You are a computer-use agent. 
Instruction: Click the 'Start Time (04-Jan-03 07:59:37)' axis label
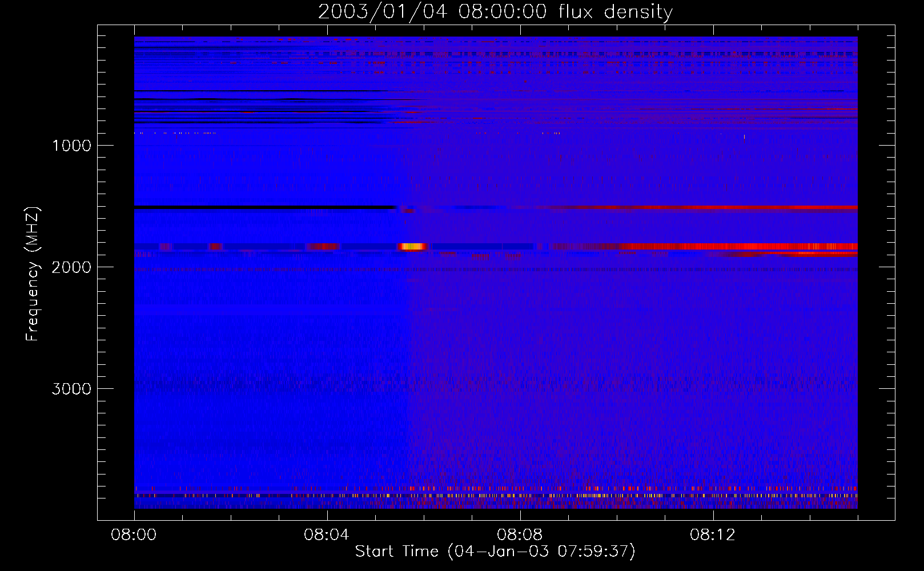495,552
